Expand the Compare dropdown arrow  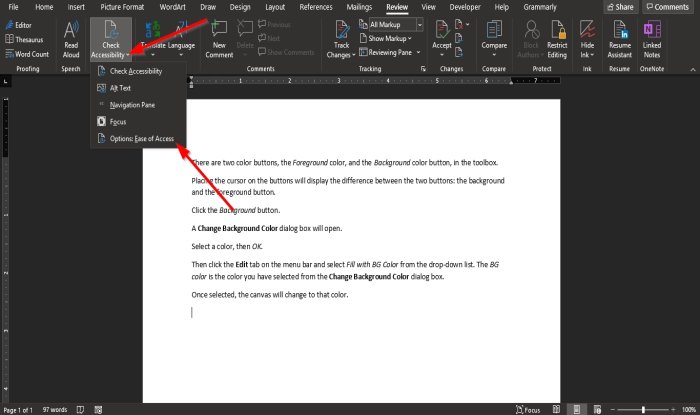[x=494, y=54]
